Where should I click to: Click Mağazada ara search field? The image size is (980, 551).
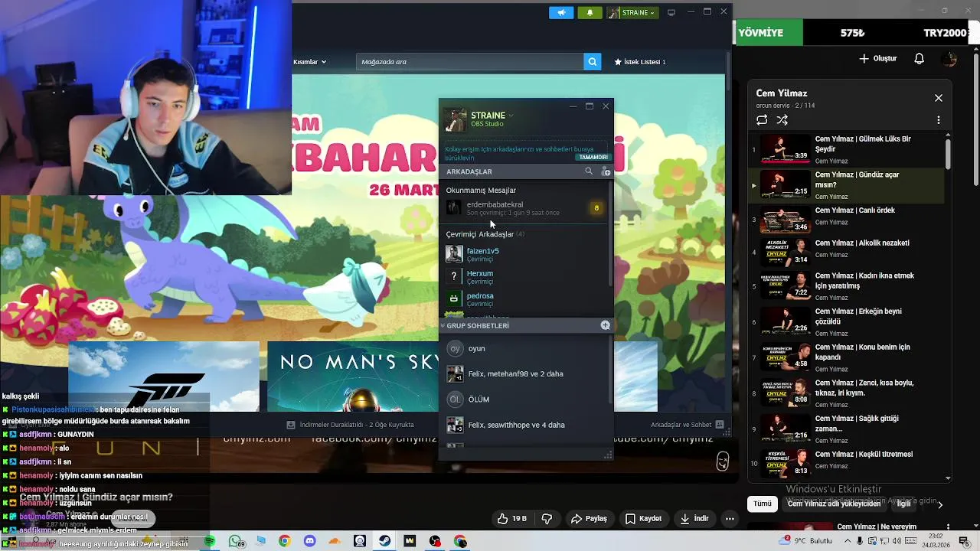click(x=469, y=62)
